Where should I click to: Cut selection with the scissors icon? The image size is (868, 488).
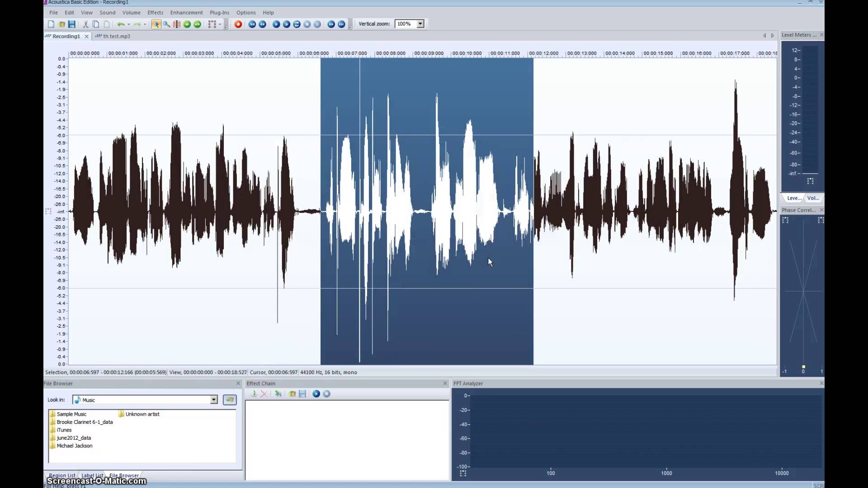click(x=85, y=24)
